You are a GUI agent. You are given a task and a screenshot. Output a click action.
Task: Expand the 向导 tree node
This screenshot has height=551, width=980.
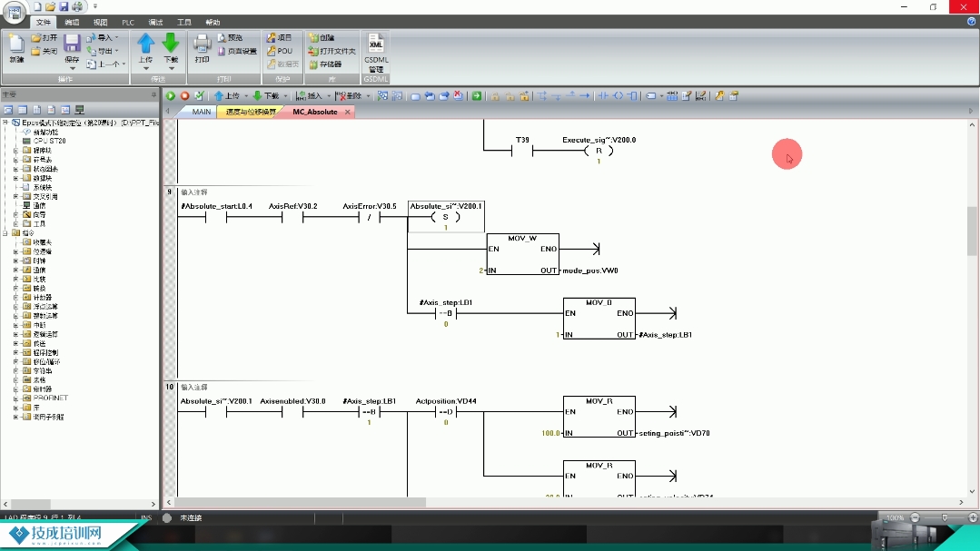pyautogui.click(x=15, y=215)
